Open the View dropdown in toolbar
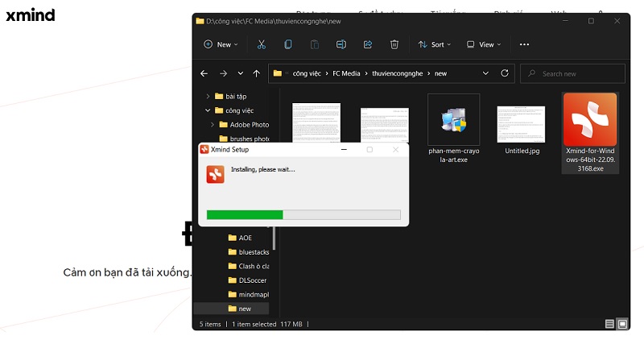The width and height of the screenshot is (644, 340). tap(484, 44)
